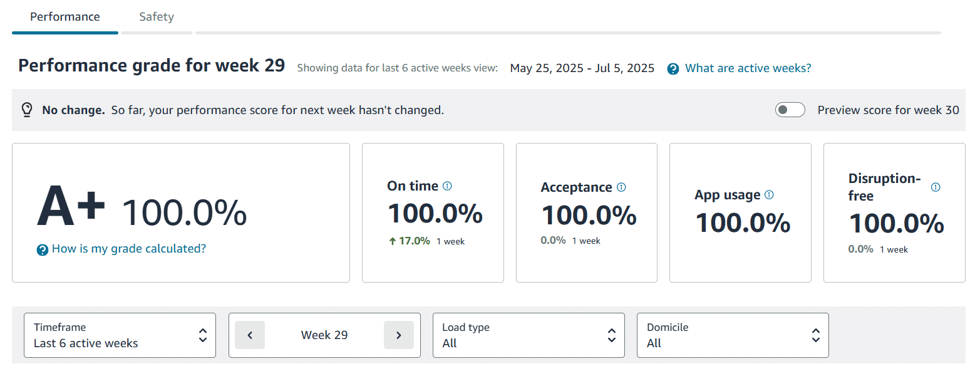Go to the next week arrow
980x371 pixels.
coord(399,335)
